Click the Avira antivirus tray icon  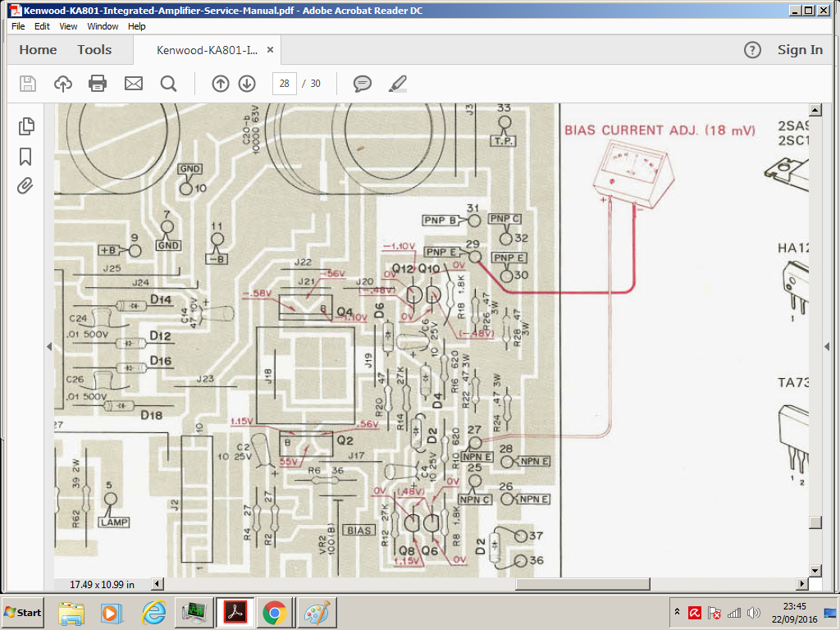point(695,613)
